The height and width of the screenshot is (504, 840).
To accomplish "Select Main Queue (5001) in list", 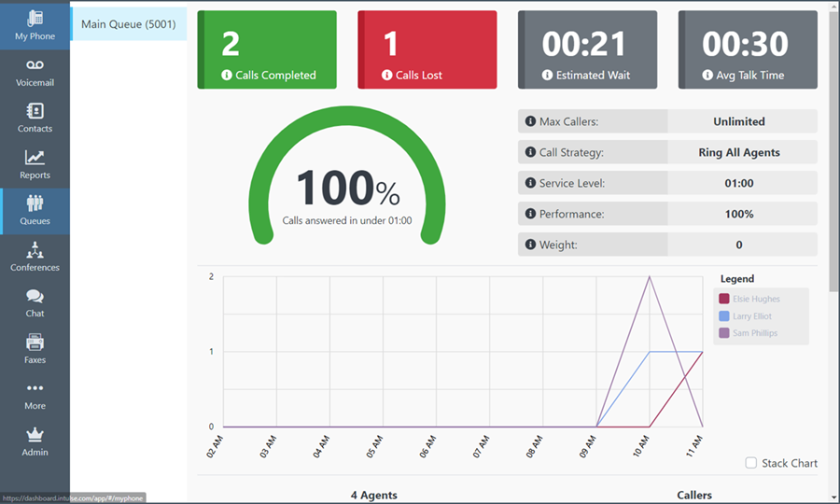I will point(128,24).
